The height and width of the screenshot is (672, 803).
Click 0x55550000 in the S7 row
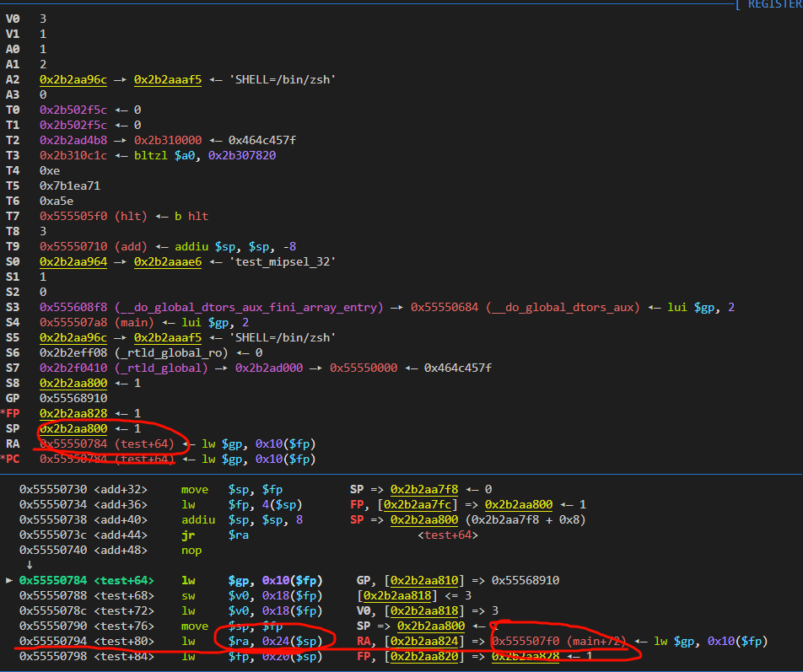tap(363, 368)
